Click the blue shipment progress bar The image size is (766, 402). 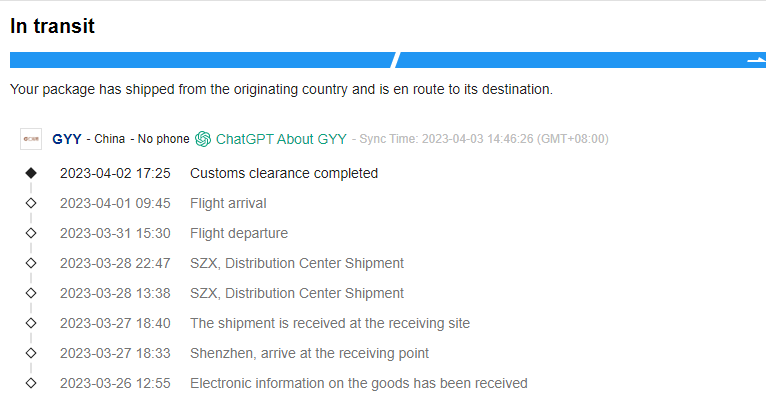[200, 60]
